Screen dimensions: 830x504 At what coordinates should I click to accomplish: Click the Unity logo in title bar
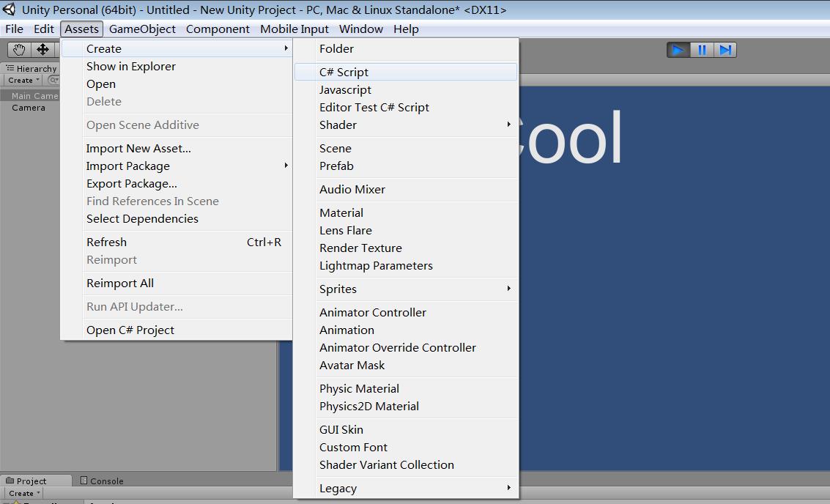(x=9, y=10)
